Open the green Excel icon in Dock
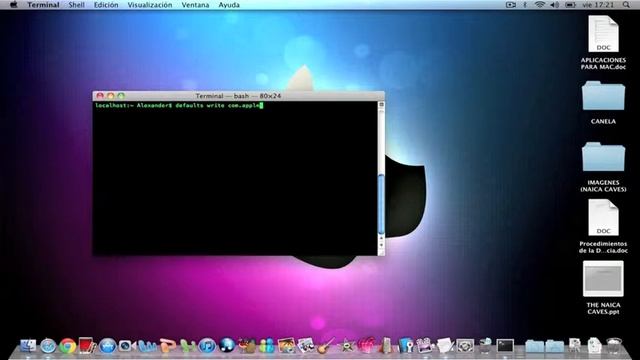640x360 pixels. 187,346
